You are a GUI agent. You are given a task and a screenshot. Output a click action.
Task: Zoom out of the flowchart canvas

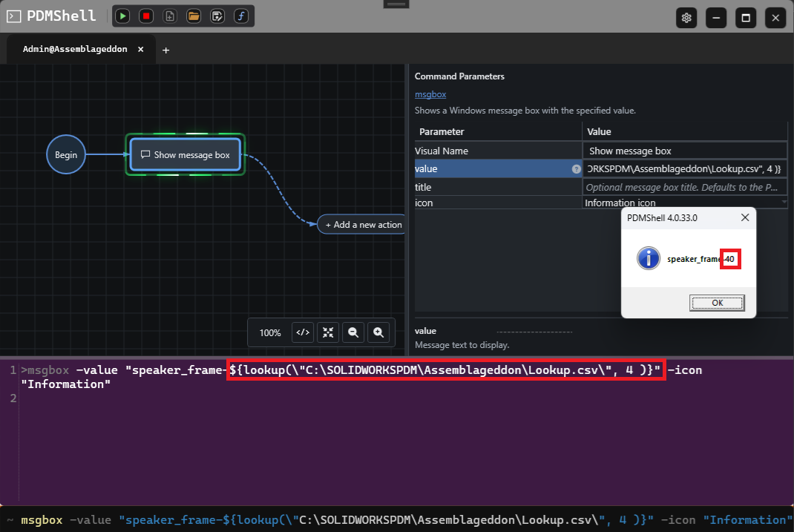pos(353,332)
